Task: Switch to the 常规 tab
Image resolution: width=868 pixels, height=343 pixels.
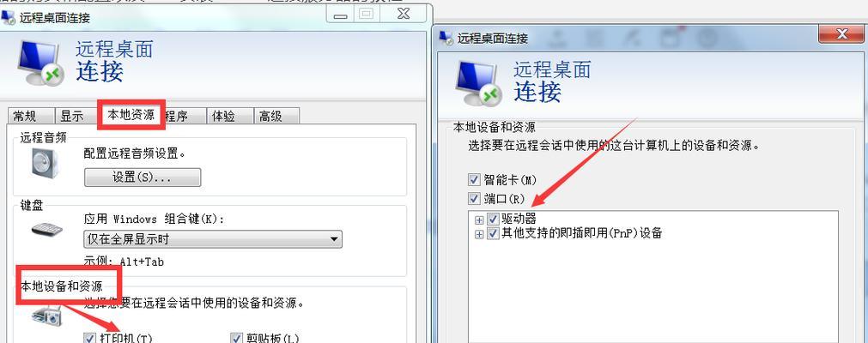Action: click(x=24, y=116)
